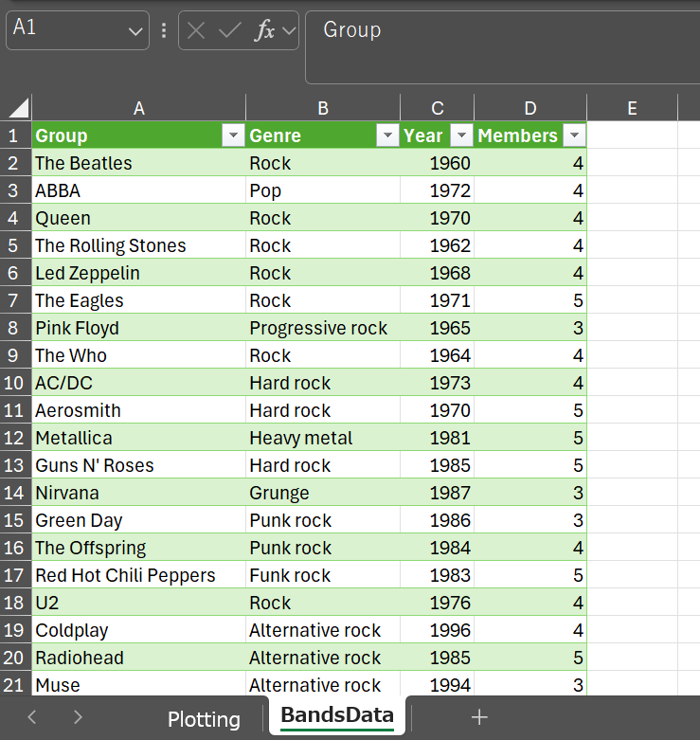Click the Enter checkmark icon in formula bar
Viewport: 700px width, 740px height.
230,31
